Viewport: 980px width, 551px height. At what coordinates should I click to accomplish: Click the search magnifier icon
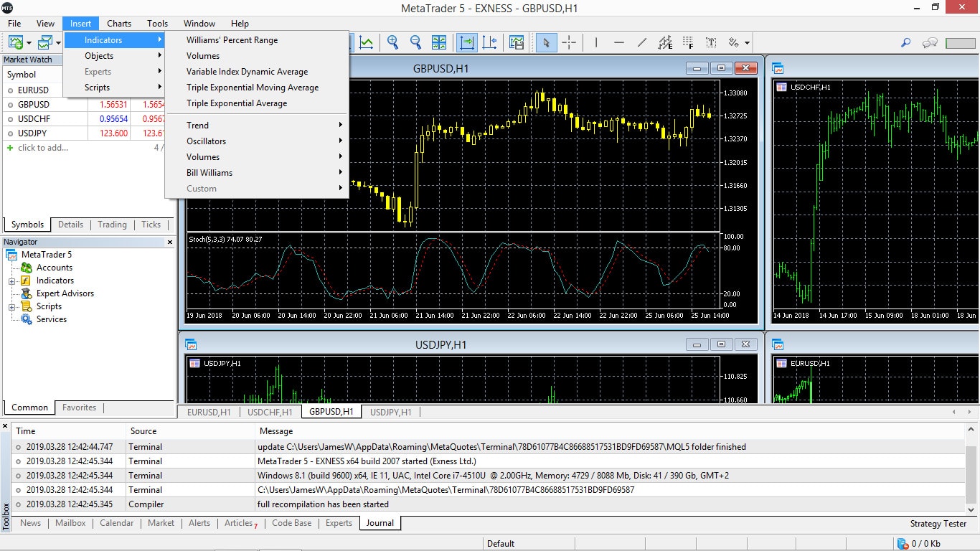tap(906, 43)
